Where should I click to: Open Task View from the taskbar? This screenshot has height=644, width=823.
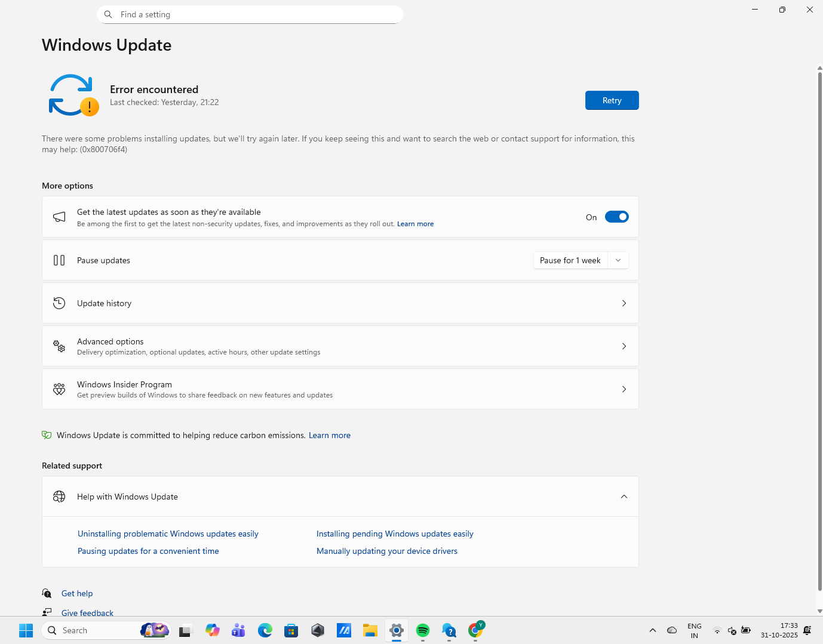pyautogui.click(x=186, y=630)
